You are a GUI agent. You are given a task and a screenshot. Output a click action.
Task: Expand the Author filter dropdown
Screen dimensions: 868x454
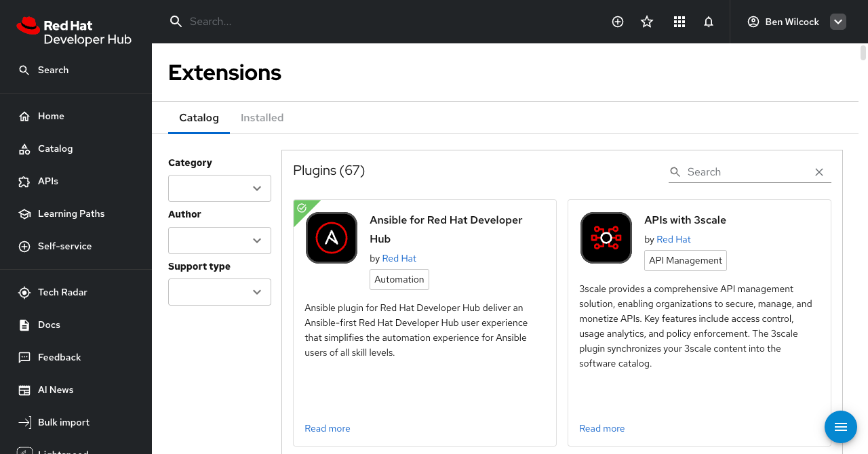click(x=220, y=241)
